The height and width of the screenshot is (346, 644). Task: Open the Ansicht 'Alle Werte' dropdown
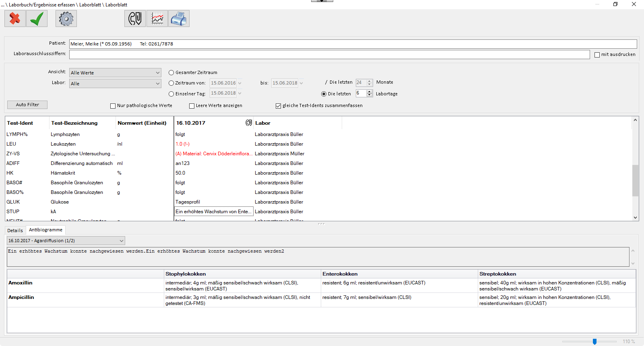point(115,73)
